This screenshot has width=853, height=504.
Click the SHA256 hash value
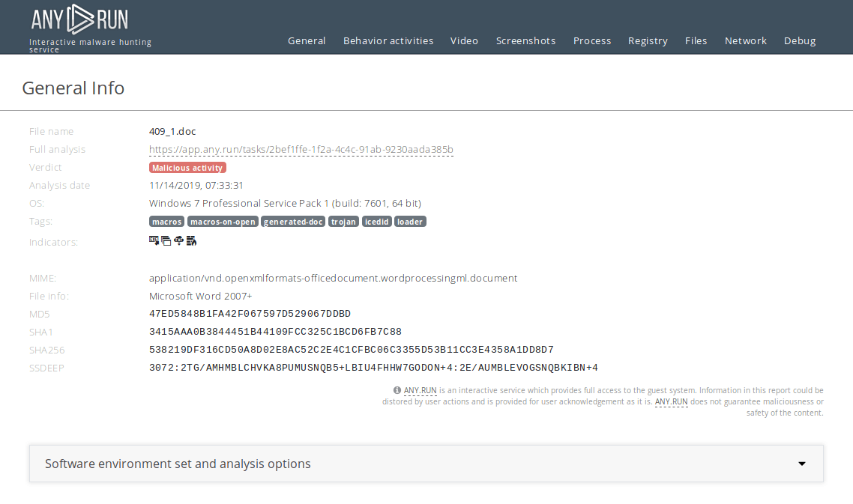(x=351, y=350)
